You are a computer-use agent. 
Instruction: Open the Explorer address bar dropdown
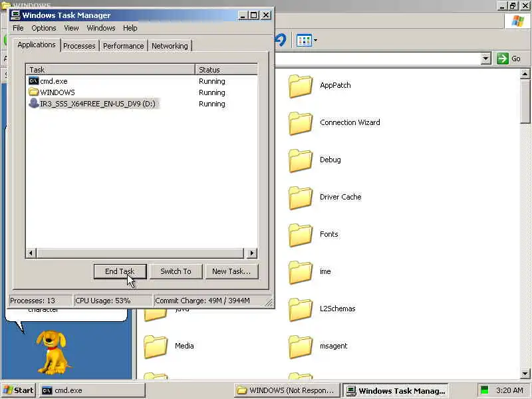point(486,59)
